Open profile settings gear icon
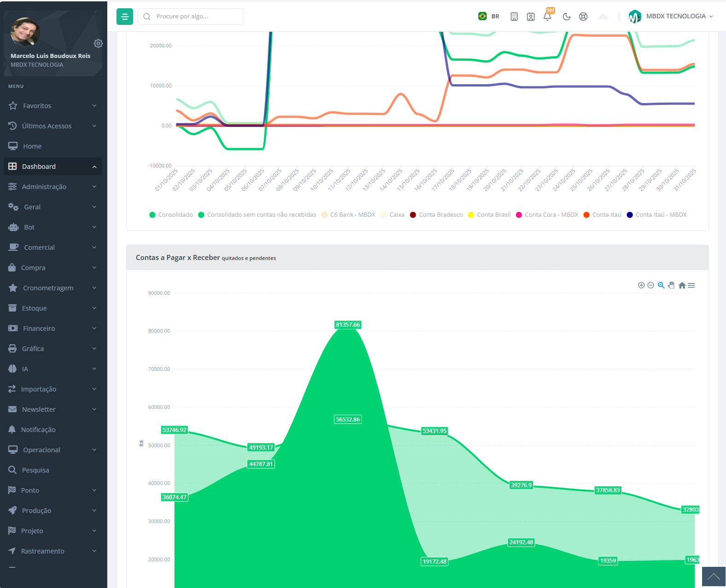726x588 pixels. [98, 43]
